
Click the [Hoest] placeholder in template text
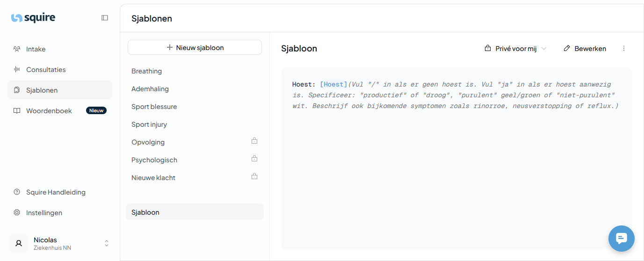[x=333, y=85]
